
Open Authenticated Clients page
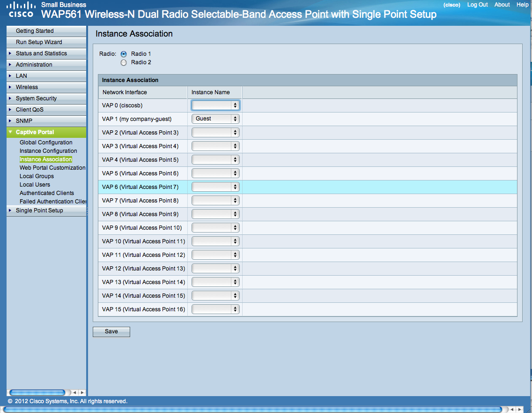coord(46,193)
